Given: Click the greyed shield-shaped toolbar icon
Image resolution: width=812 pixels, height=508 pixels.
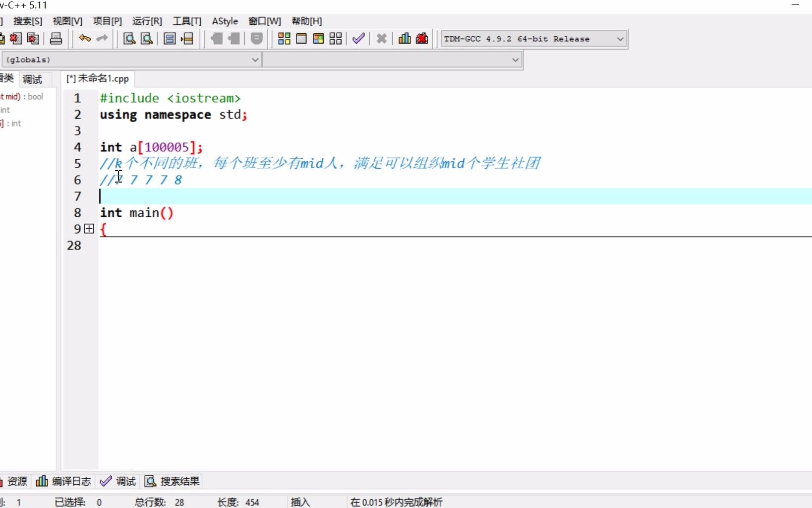Looking at the screenshot, I should click(x=256, y=39).
